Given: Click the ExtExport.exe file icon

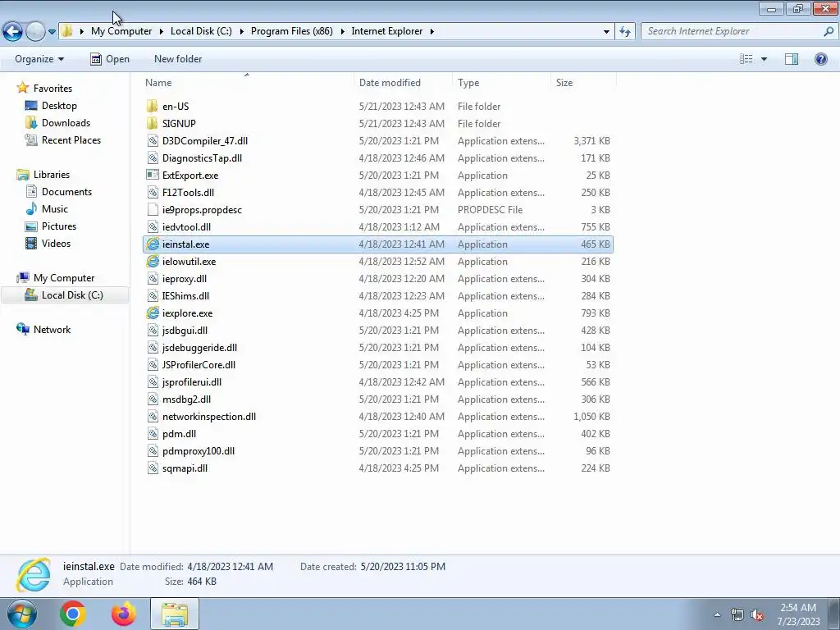Looking at the screenshot, I should [x=153, y=176].
